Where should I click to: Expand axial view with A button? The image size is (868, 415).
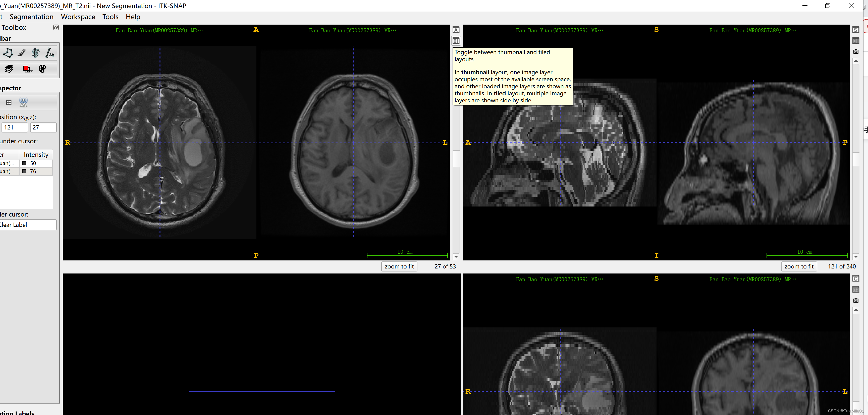coord(456,30)
